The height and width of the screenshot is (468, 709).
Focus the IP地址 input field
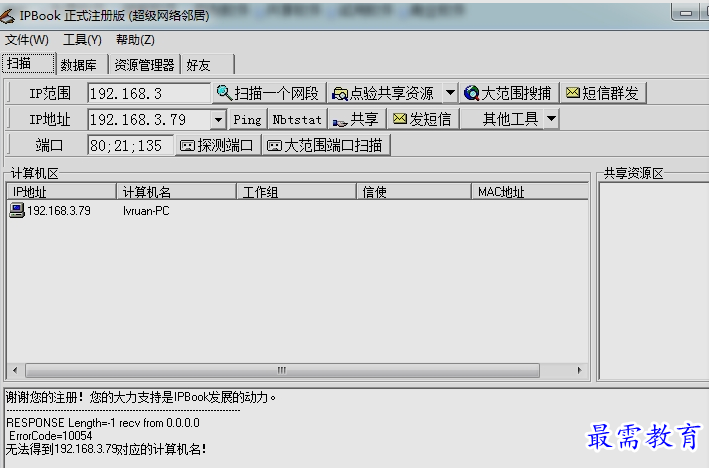(x=150, y=120)
